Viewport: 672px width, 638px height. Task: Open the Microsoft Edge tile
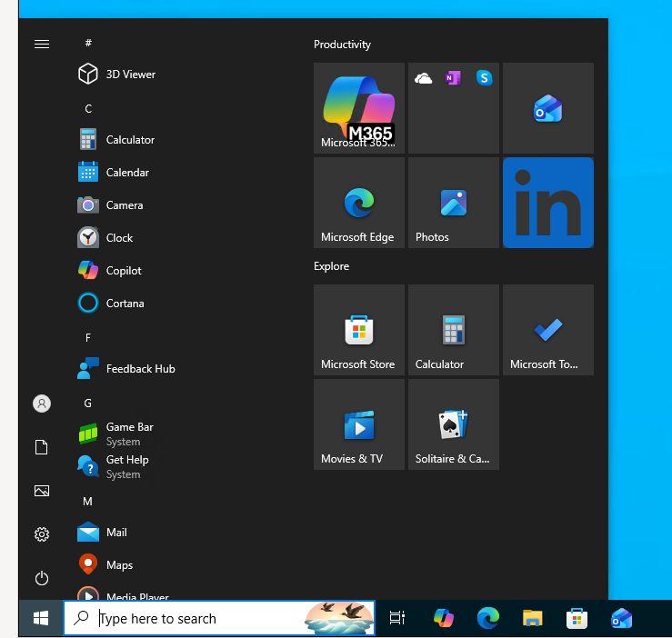tap(359, 203)
